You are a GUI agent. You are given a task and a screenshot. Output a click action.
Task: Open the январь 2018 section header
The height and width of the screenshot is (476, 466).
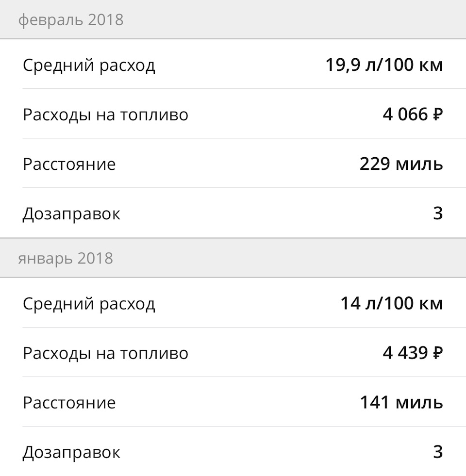(x=233, y=258)
